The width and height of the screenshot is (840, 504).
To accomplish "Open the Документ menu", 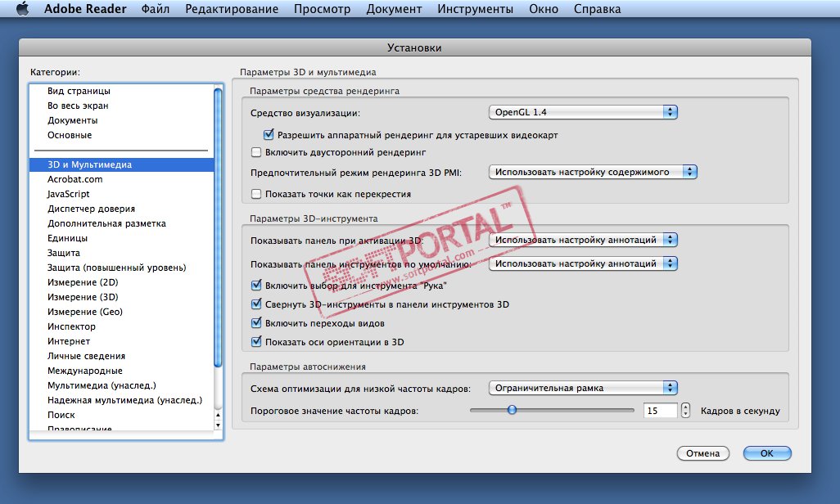I will click(x=394, y=9).
